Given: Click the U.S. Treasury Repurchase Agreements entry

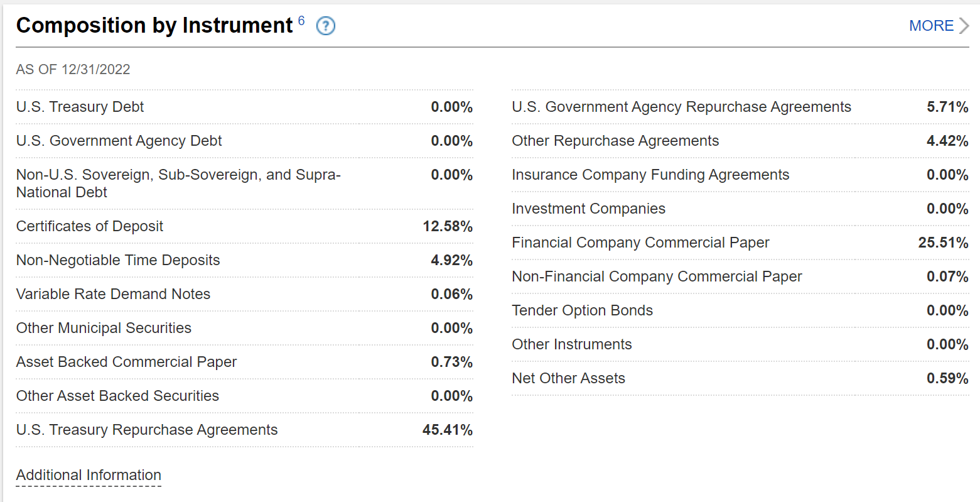Looking at the screenshot, I should pos(146,430).
